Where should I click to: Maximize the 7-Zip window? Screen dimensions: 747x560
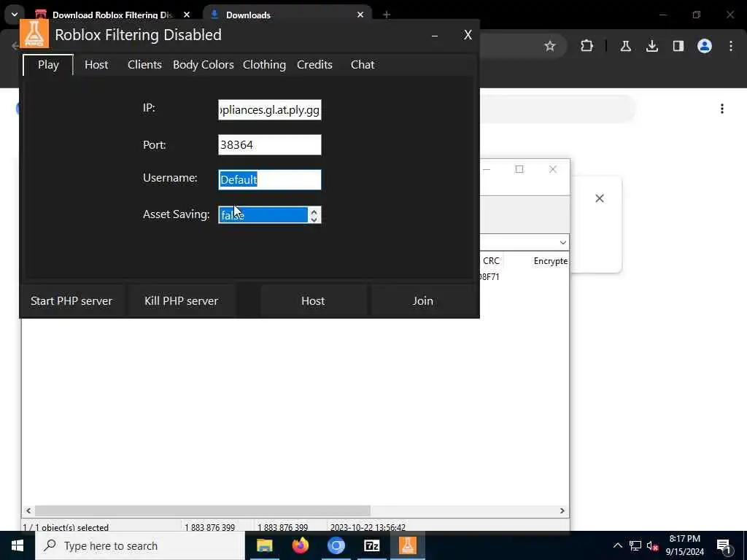click(x=519, y=169)
